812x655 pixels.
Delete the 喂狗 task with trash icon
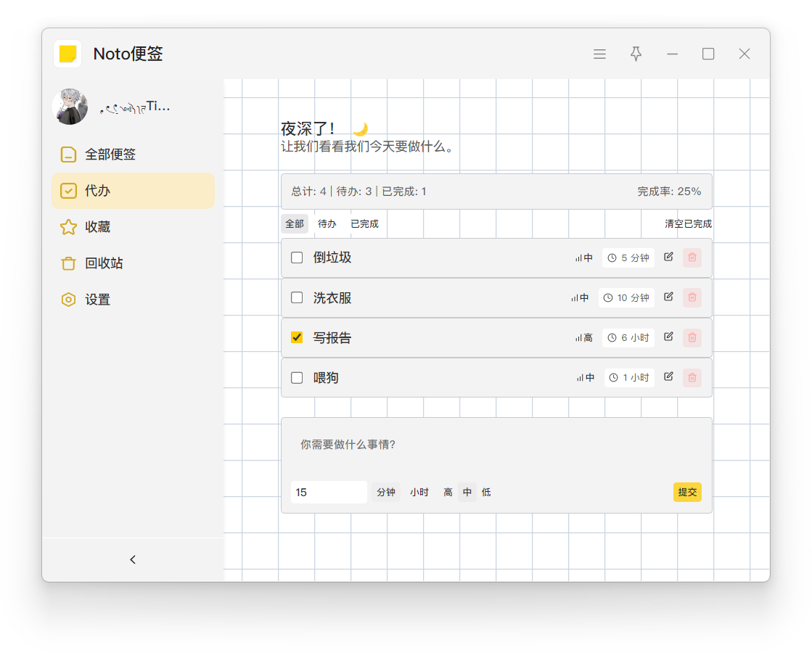click(692, 377)
